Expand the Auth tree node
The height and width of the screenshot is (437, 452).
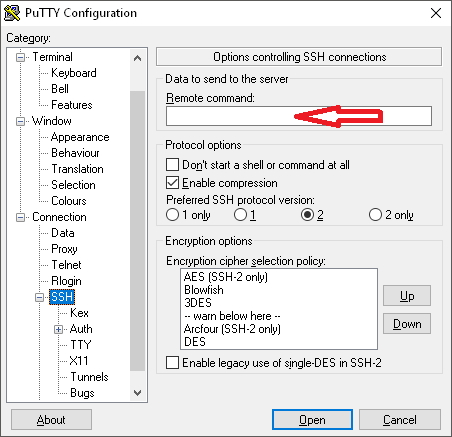(x=58, y=330)
